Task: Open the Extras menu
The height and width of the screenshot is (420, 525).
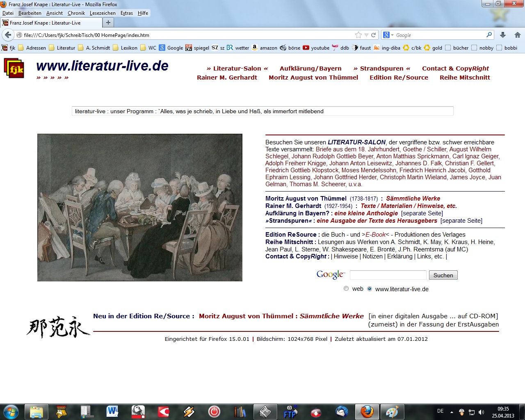Action: click(127, 13)
